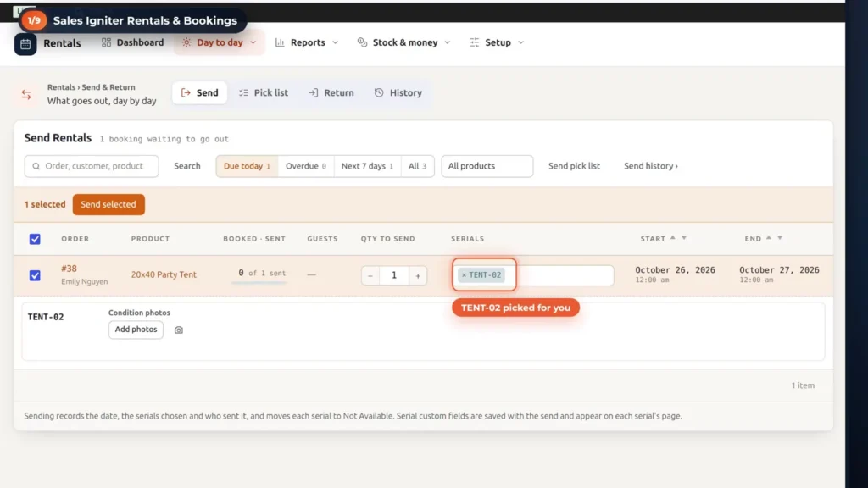Image resolution: width=868 pixels, height=488 pixels.
Task: Open the Send history link
Action: pos(650,166)
